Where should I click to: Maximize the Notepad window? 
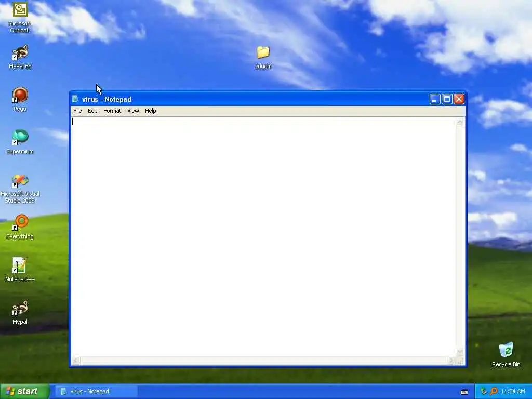tap(447, 99)
